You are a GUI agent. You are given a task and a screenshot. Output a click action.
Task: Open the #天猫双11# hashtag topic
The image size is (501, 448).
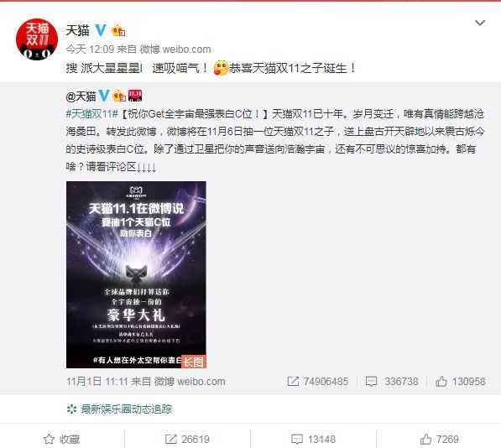coord(92,113)
